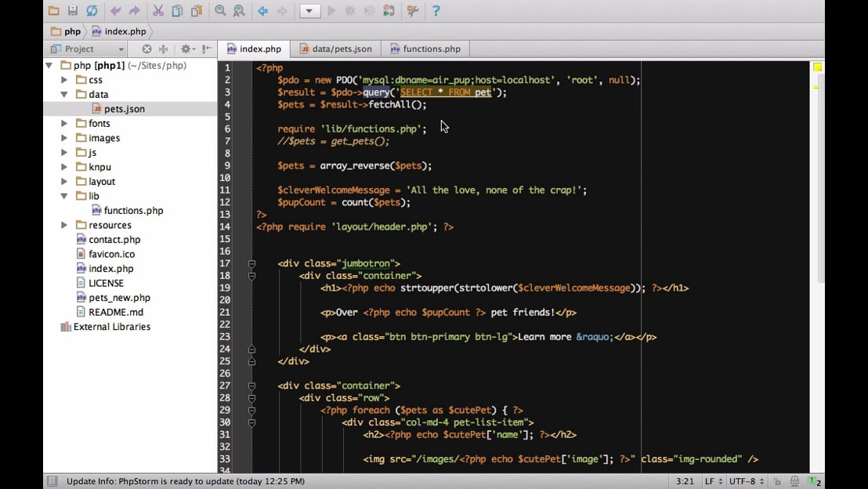Viewport: 868px width, 489px height.
Task: Toggle code fold at line 27 container div
Action: [252, 386]
